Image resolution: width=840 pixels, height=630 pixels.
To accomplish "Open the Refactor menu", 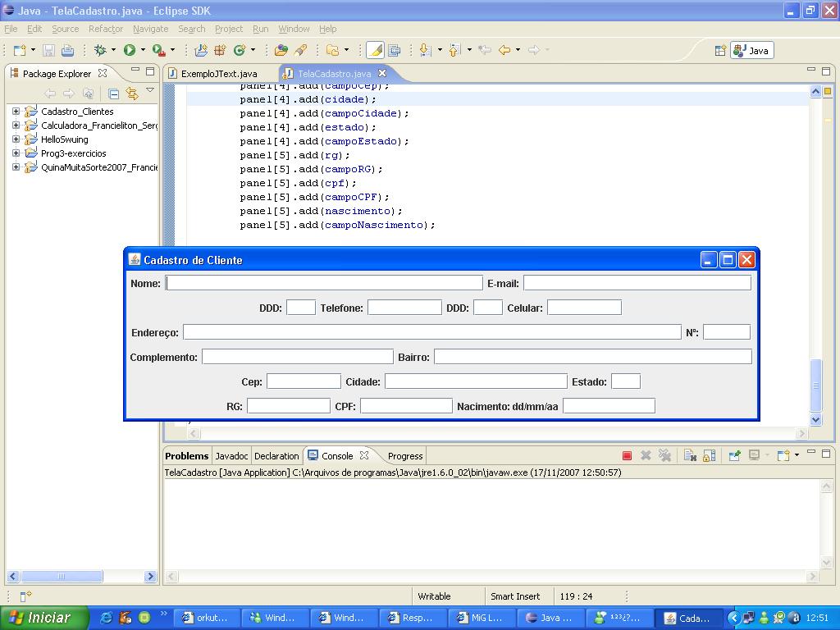I will [x=105, y=29].
